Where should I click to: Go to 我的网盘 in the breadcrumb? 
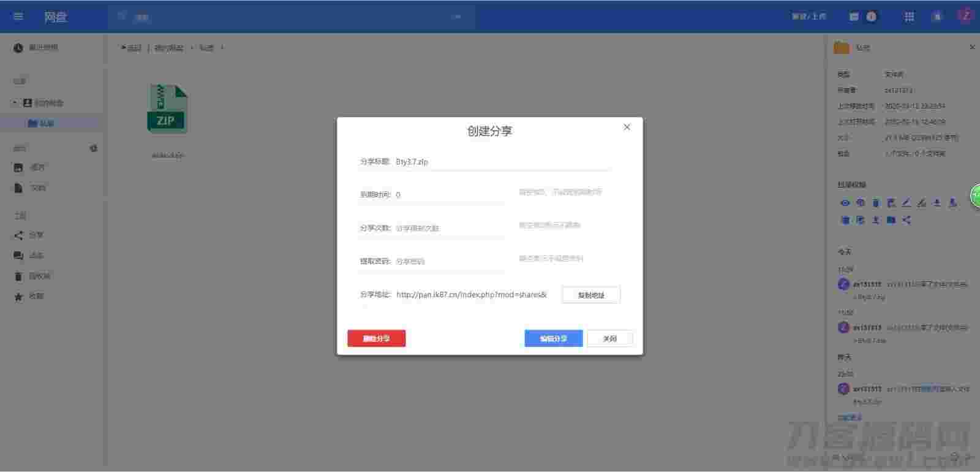[x=168, y=48]
